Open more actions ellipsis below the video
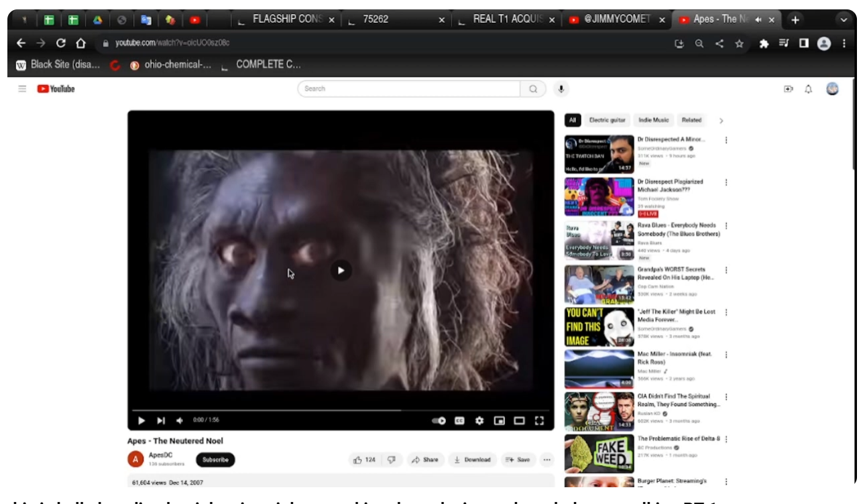 547,460
